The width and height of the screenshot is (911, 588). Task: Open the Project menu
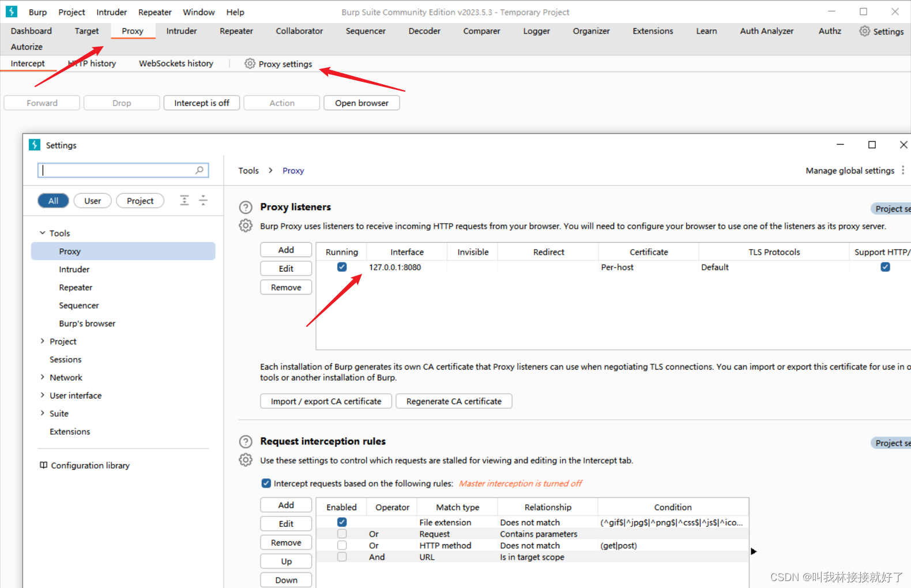coord(71,12)
